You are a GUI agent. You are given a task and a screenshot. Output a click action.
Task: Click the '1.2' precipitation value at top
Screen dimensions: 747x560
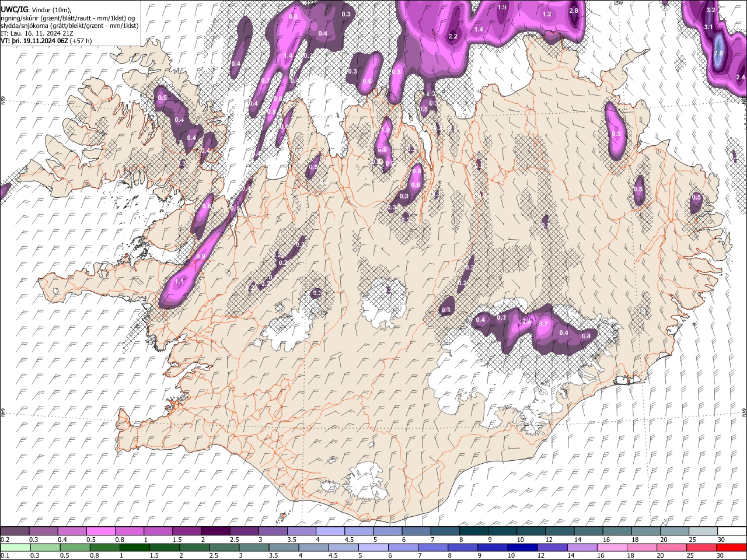point(547,14)
